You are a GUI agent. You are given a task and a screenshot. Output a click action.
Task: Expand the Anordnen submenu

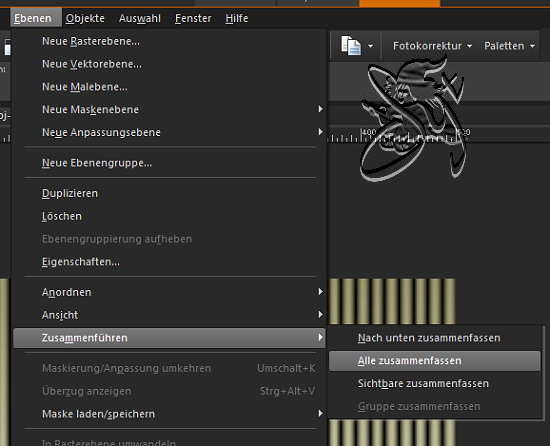[169, 292]
